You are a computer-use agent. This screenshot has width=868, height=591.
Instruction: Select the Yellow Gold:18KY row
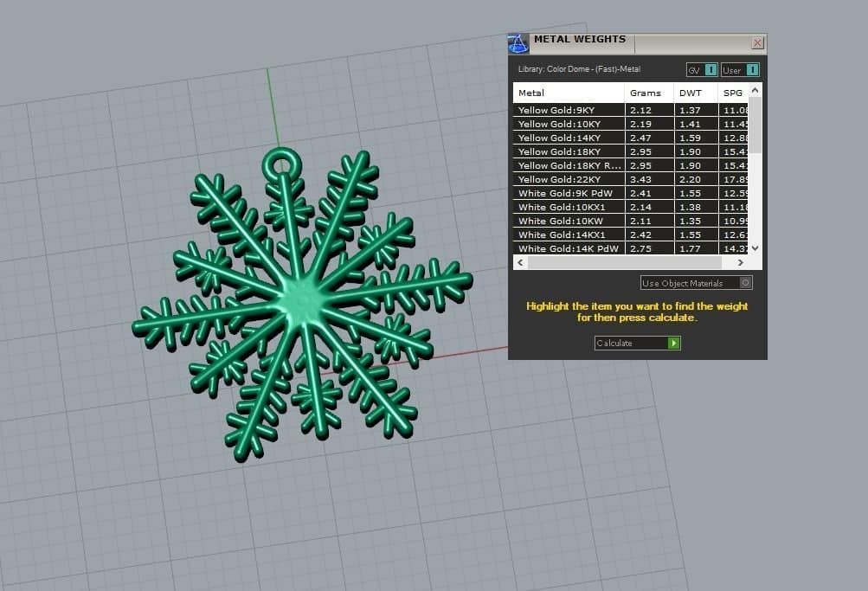click(x=631, y=151)
